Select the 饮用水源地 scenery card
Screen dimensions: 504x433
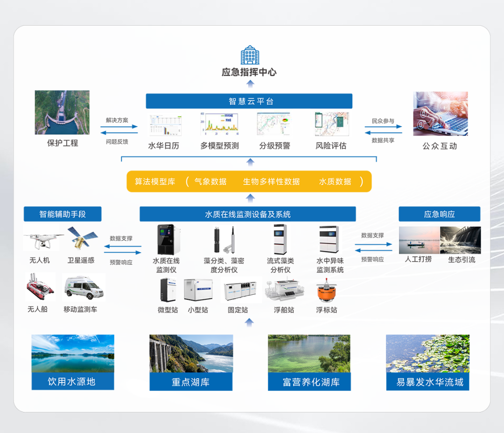tap(73, 362)
